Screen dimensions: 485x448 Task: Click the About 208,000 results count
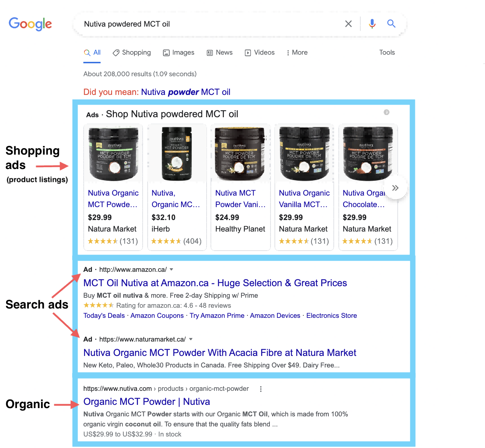pos(140,74)
